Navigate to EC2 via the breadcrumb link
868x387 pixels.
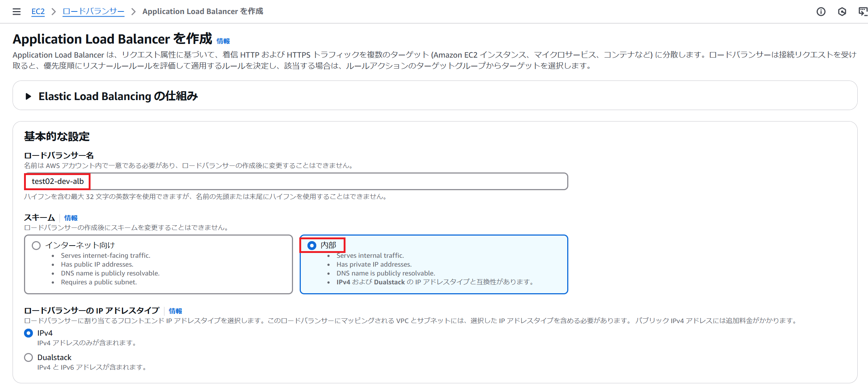(38, 11)
